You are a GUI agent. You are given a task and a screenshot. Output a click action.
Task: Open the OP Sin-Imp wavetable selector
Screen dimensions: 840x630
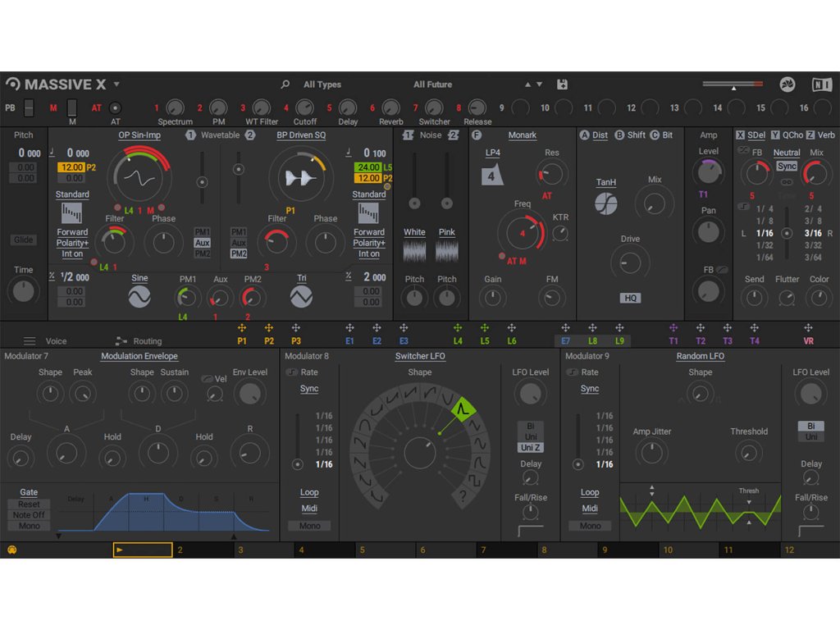pos(139,135)
